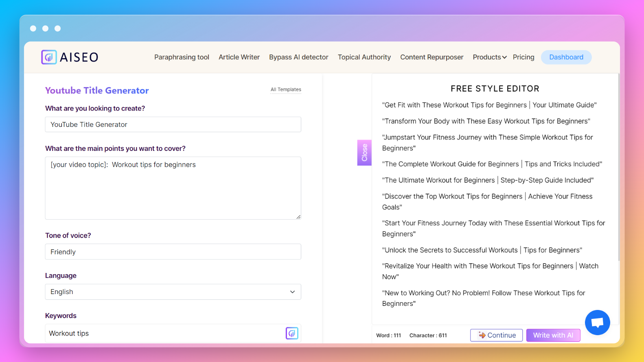Click the AISEO icon in Keywords field
644x362 pixels.
292,333
